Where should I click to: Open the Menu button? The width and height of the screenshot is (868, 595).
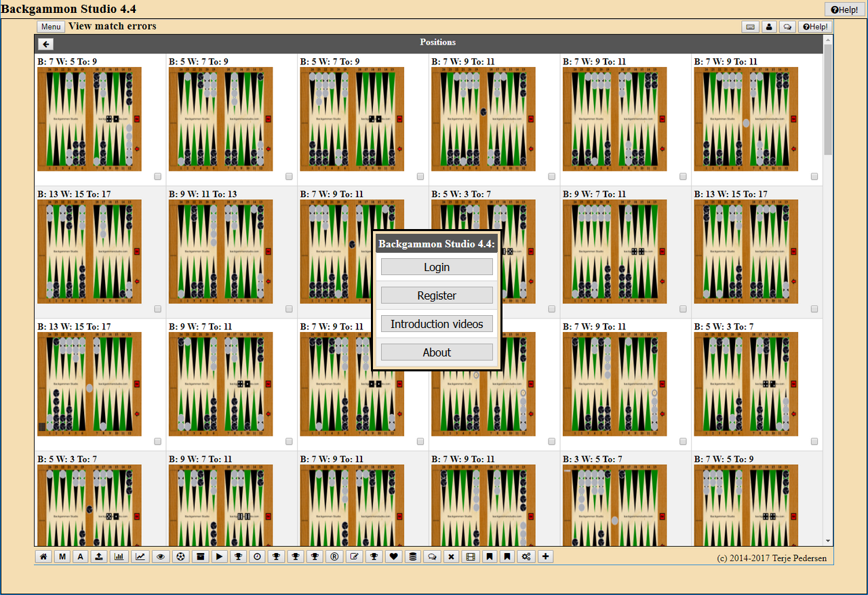click(51, 27)
